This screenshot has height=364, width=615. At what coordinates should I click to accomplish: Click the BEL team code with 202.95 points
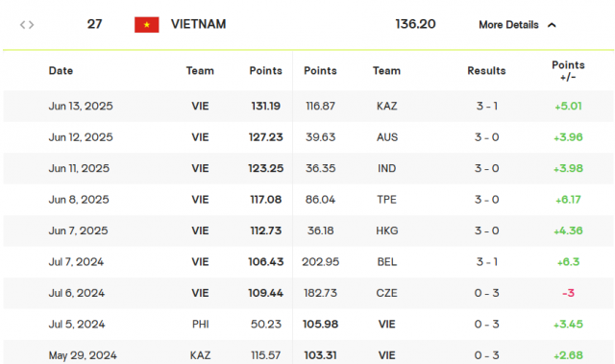coord(387,262)
